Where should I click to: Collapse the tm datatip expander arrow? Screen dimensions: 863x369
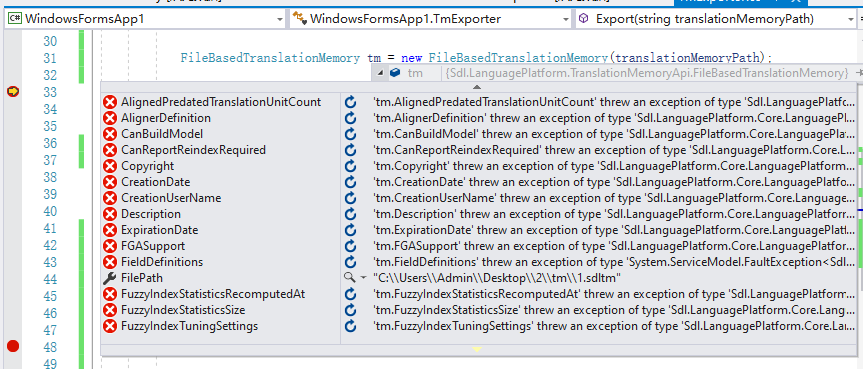point(380,73)
